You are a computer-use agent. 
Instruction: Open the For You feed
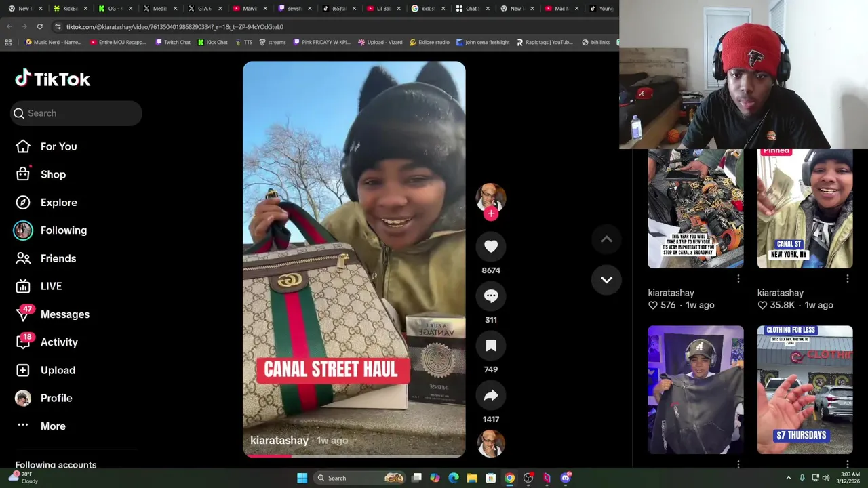point(46,146)
